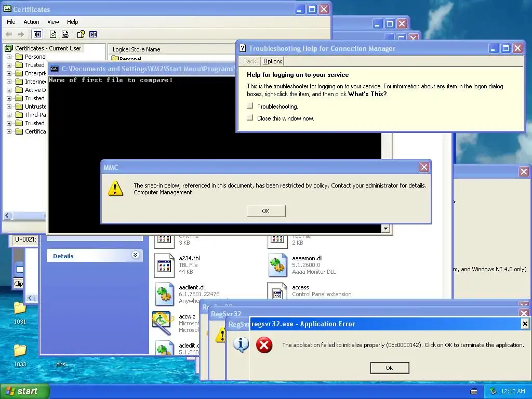This screenshot has width=532, height=399.
Task: Click the 1031 desktop folder icon
Action: pyautogui.click(x=20, y=308)
